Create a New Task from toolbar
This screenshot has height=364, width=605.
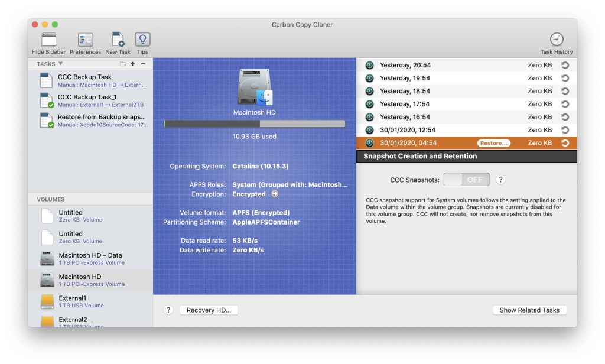tap(118, 40)
